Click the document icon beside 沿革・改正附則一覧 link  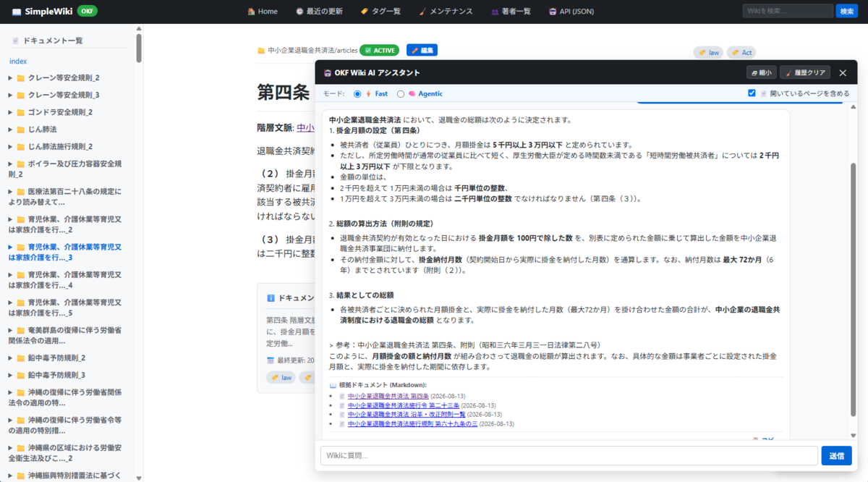(x=342, y=415)
